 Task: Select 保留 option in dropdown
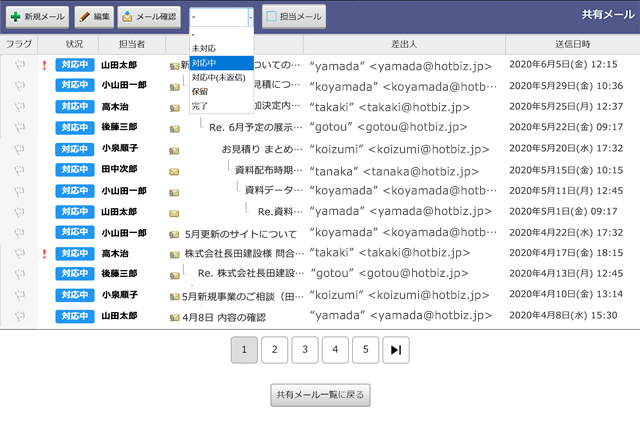[x=222, y=91]
